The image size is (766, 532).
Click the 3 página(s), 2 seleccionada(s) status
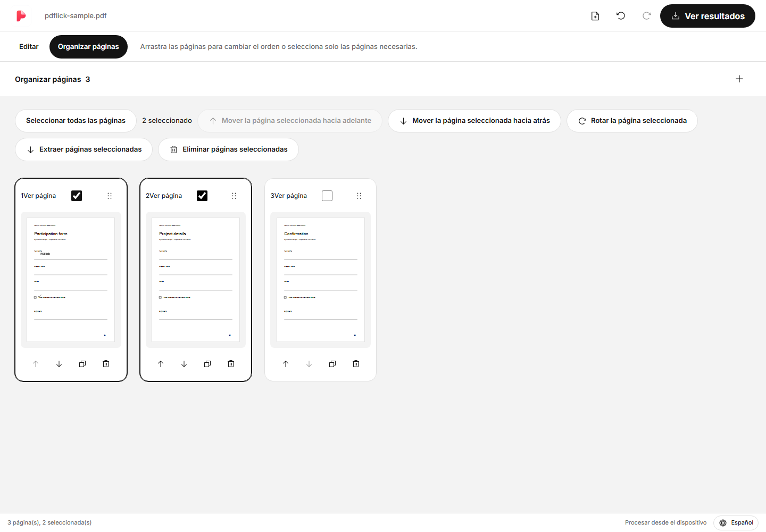click(49, 523)
